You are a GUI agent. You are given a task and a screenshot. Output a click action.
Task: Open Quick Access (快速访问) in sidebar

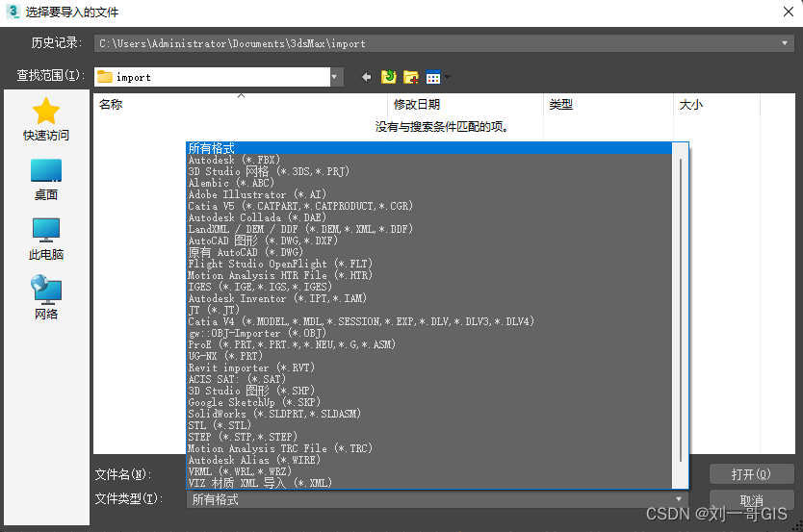(x=46, y=119)
